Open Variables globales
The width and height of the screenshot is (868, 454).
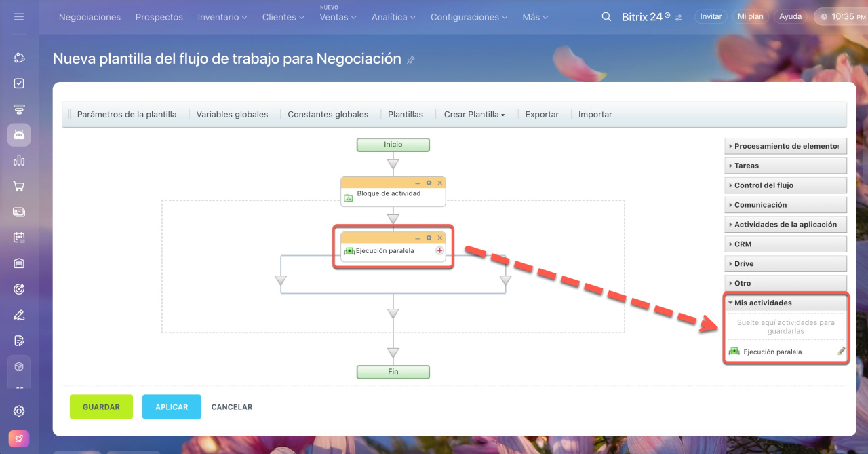(x=232, y=115)
